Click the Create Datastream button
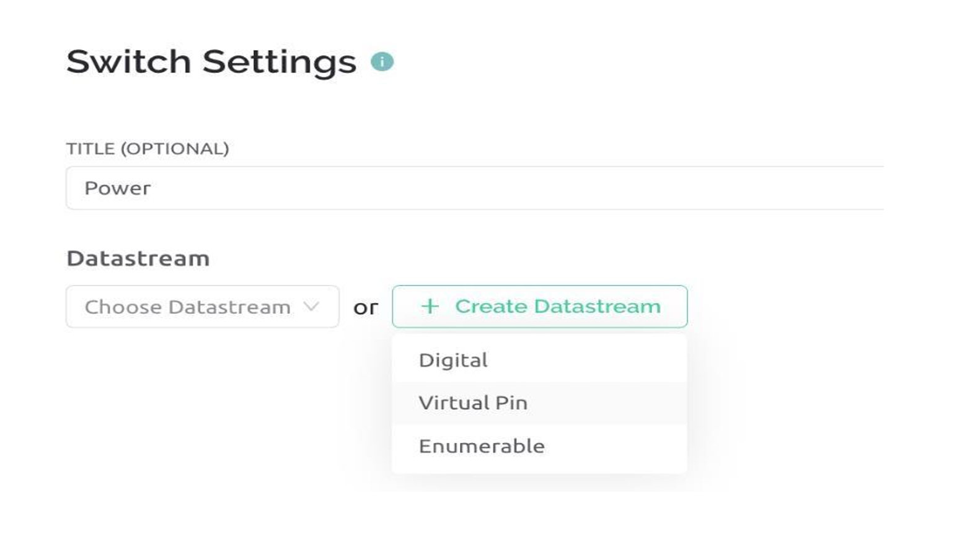This screenshot has height=555, width=980. 539,307
